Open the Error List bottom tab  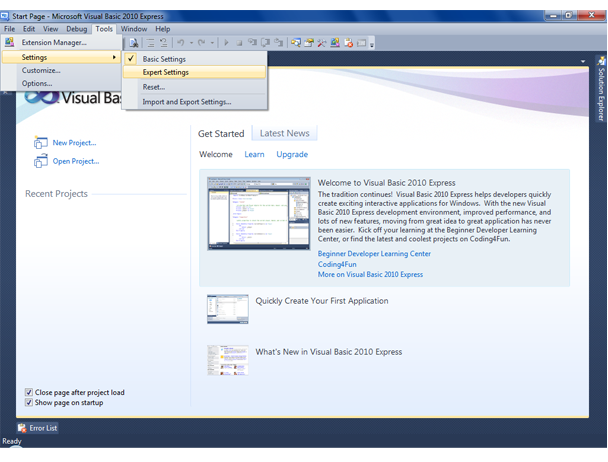38,428
